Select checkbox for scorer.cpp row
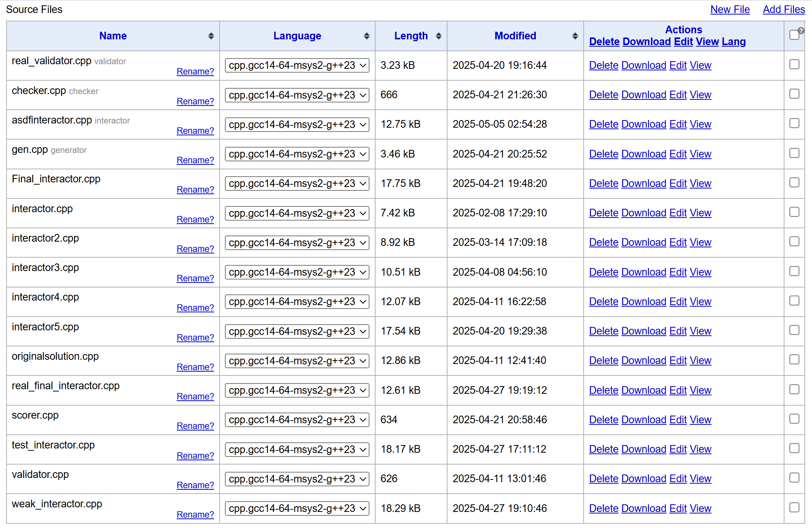This screenshot has width=812, height=528. (x=794, y=419)
